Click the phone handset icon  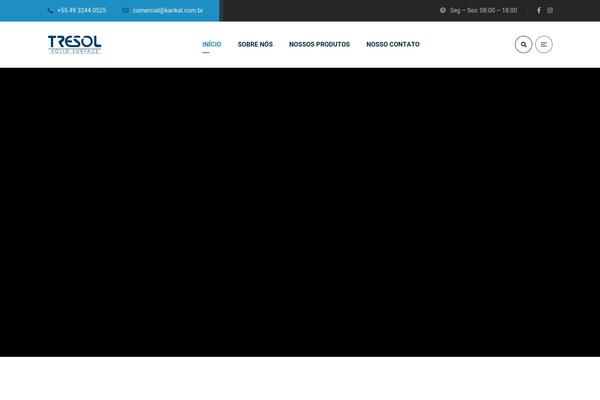point(50,10)
